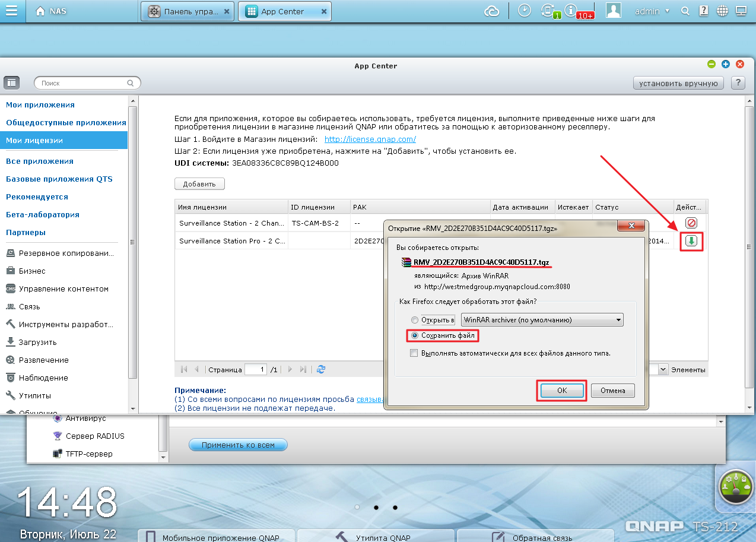Open the license.qnap.com link
756x542 pixels.
coord(370,140)
